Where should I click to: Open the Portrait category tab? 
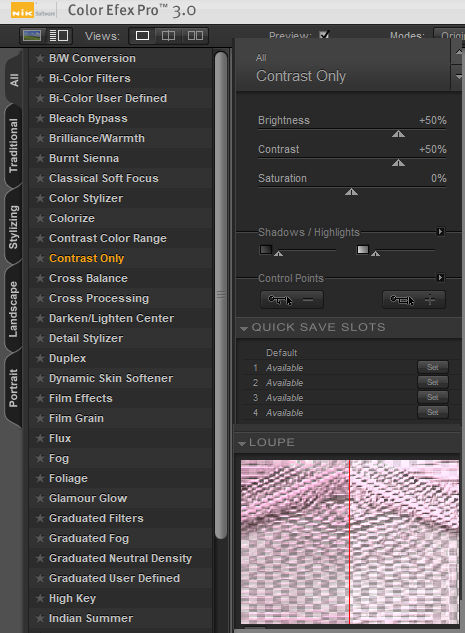point(14,388)
